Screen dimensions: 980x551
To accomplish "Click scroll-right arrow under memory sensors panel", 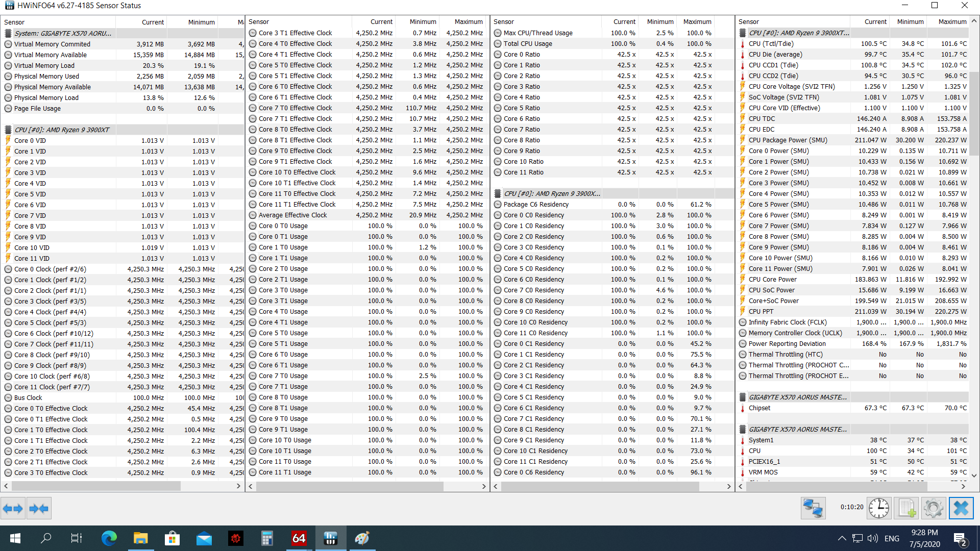I will (238, 486).
